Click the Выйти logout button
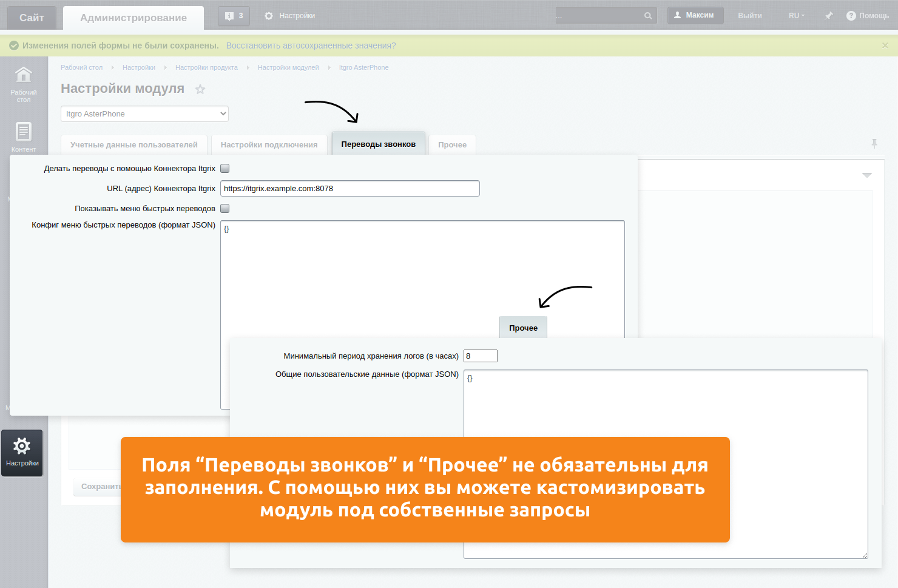 click(x=749, y=16)
